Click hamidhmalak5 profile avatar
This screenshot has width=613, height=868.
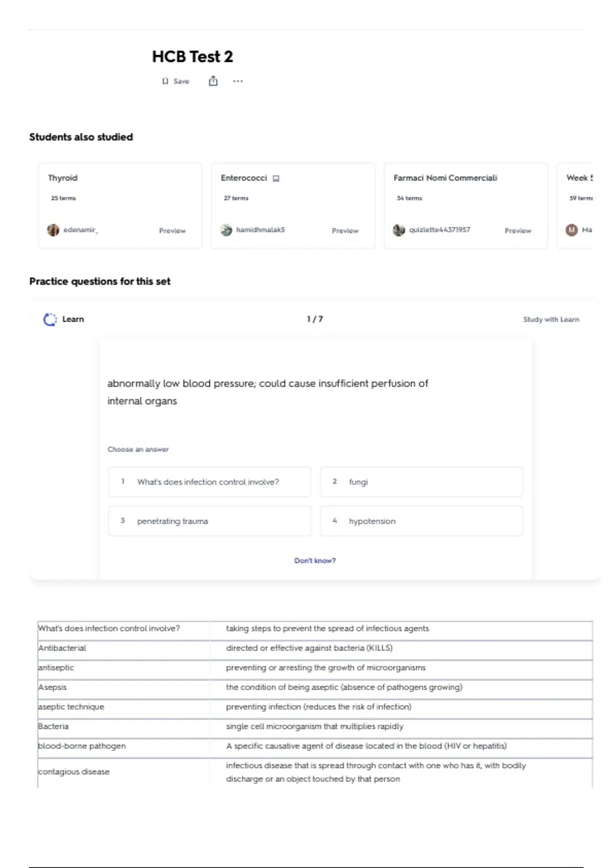[x=226, y=230]
